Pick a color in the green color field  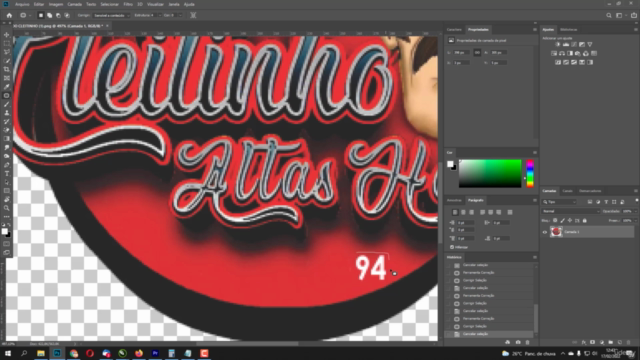pyautogui.click(x=490, y=173)
